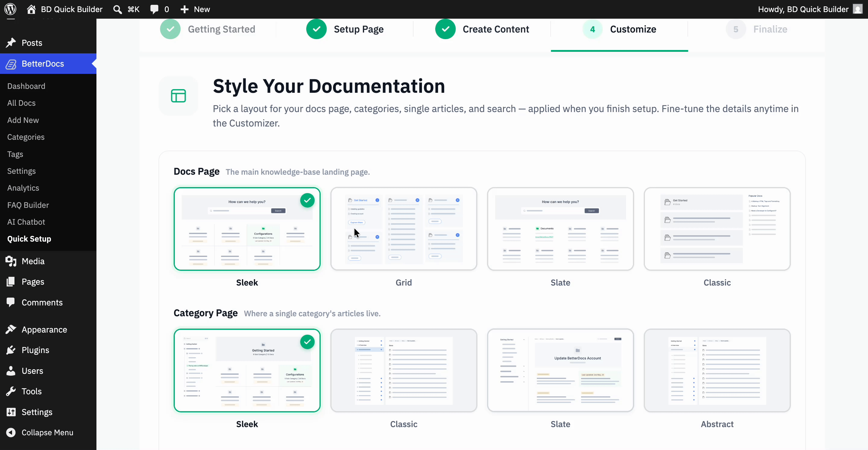Open the Getting Started wizard step

click(208, 29)
